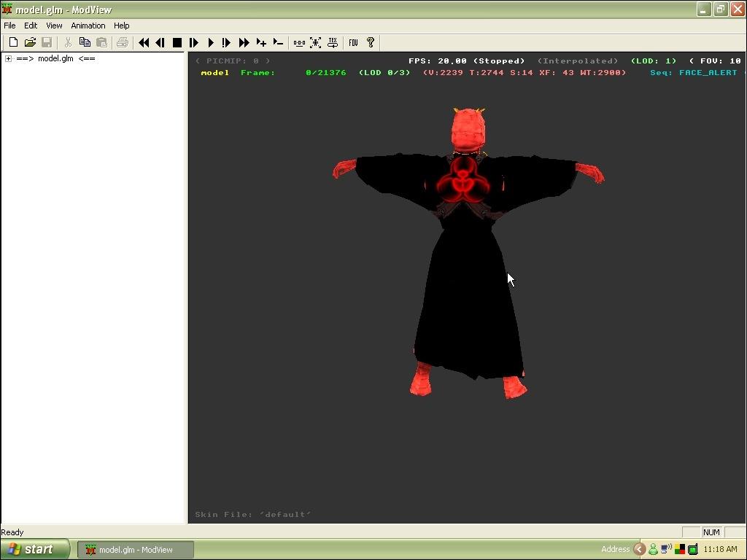Fast-forward to the animation end

click(244, 43)
